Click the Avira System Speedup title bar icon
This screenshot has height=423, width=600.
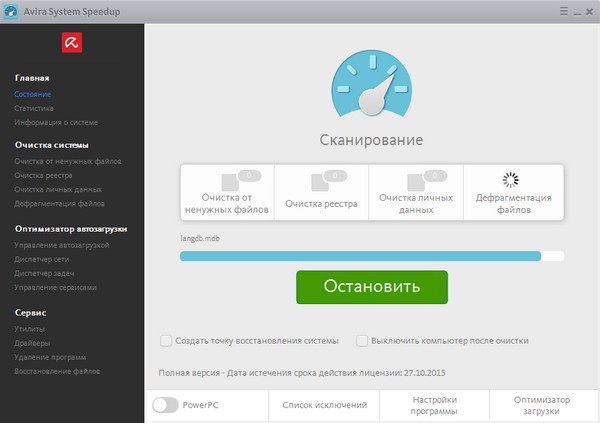11,12
